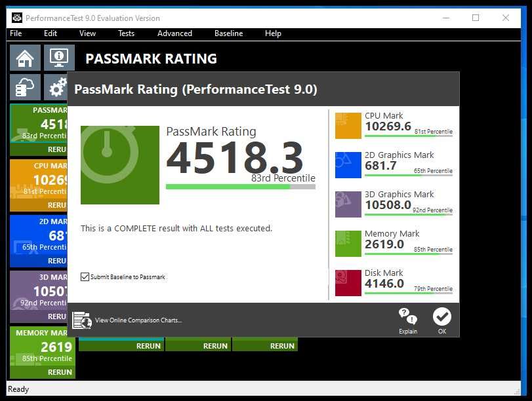Click the CPU Mark 10269.6 value
The height and width of the screenshot is (401, 532).
pyautogui.click(x=388, y=126)
